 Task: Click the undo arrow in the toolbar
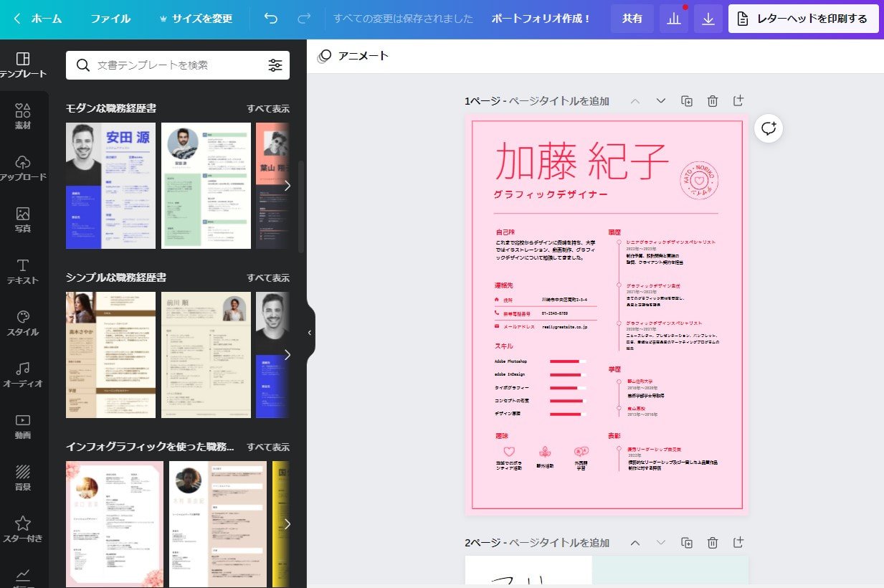tap(270, 19)
